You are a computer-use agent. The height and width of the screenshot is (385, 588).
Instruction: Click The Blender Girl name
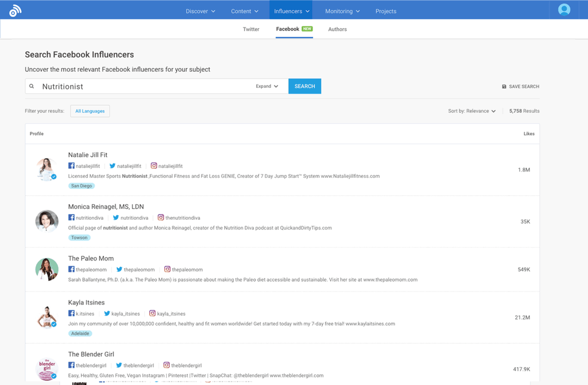click(x=91, y=354)
